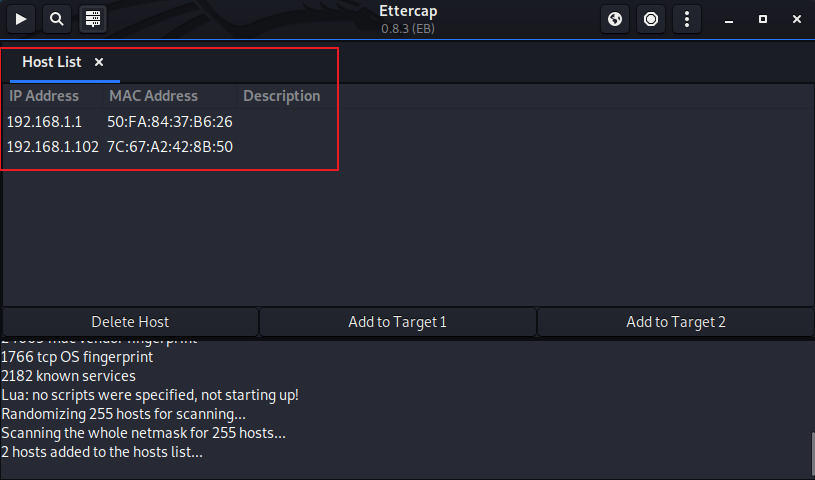This screenshot has width=815, height=480.
Task: Click the Delete Host button
Action: (x=130, y=322)
